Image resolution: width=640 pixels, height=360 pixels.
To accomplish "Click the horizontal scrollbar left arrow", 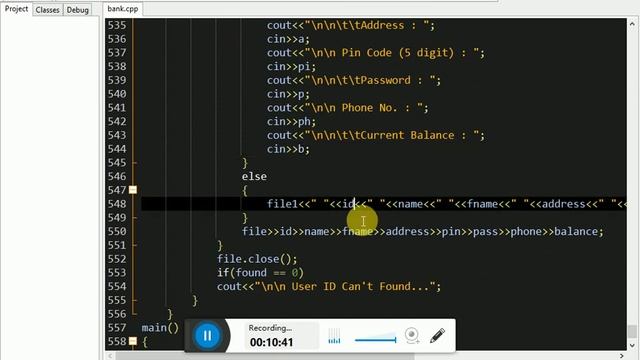I will 110,356.
